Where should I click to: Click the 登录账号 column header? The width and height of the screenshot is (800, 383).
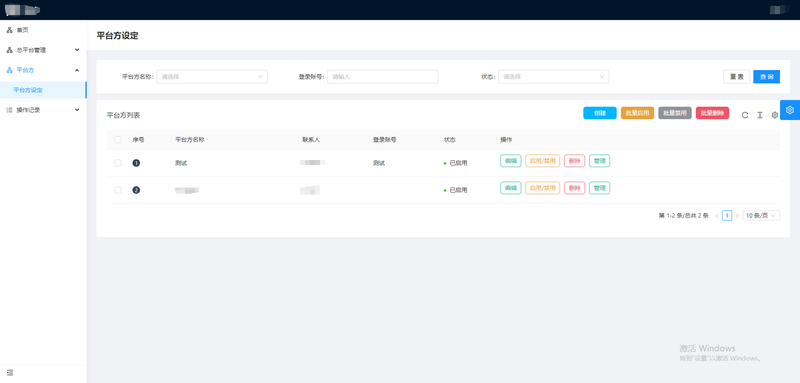[x=385, y=139]
